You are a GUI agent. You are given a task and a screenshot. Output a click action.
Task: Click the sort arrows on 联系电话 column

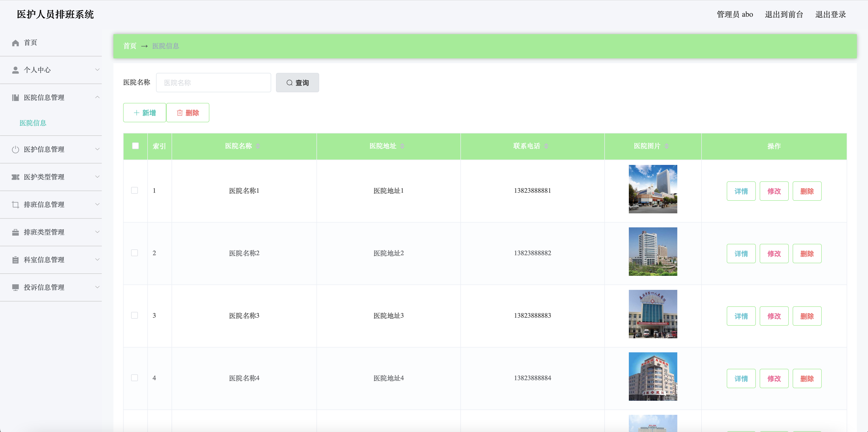546,146
